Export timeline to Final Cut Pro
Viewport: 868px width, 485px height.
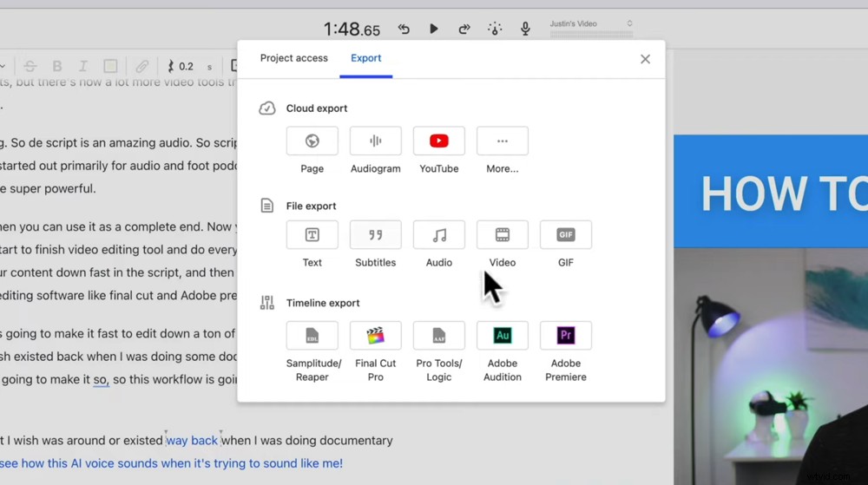click(375, 335)
